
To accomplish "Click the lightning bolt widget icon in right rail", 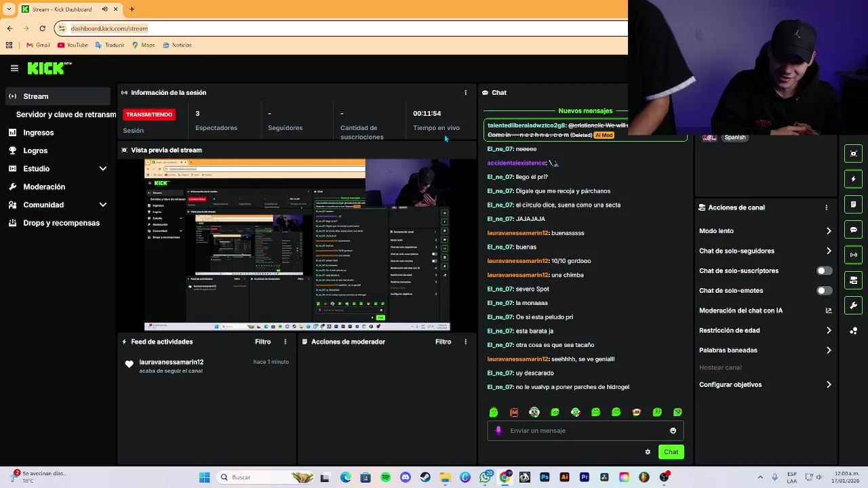I will [854, 179].
